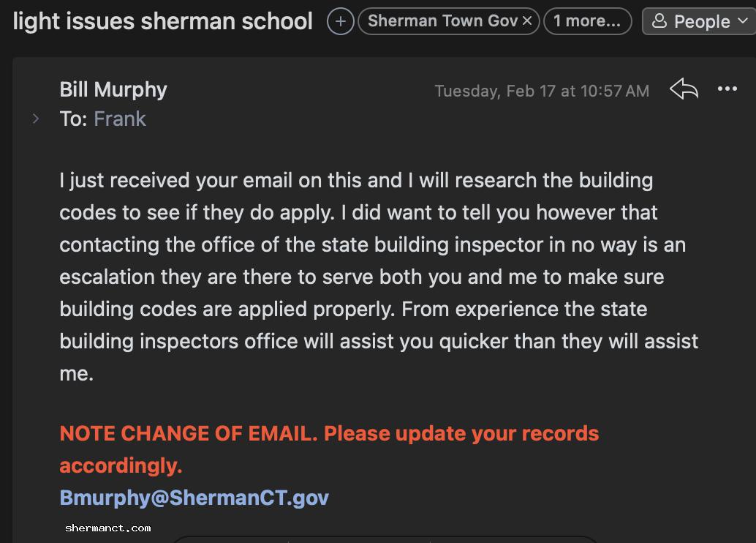756x543 pixels.
Task: Open the Bmurphy@ShermanCT.gov email link
Action: point(194,498)
